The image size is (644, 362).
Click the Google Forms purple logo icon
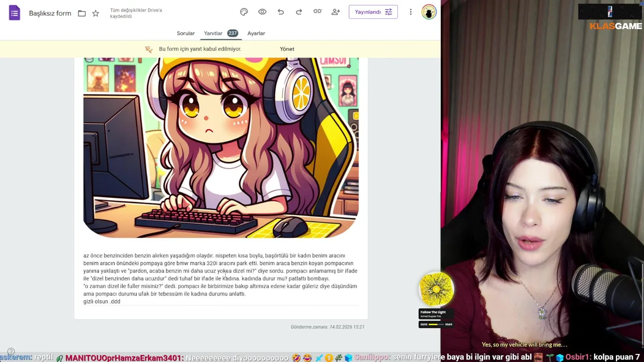click(14, 13)
